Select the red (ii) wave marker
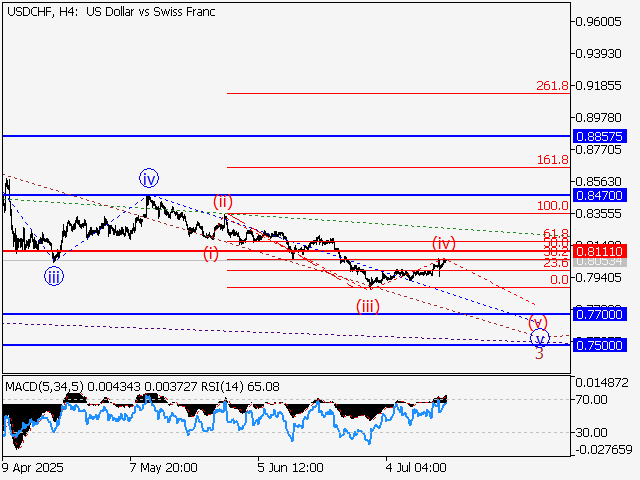The image size is (640, 480). [x=223, y=202]
